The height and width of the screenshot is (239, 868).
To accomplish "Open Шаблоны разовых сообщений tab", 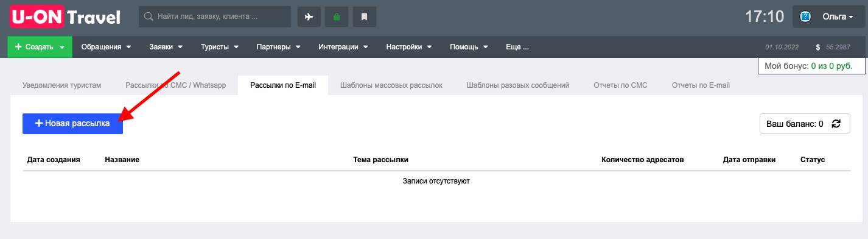I will 518,85.
